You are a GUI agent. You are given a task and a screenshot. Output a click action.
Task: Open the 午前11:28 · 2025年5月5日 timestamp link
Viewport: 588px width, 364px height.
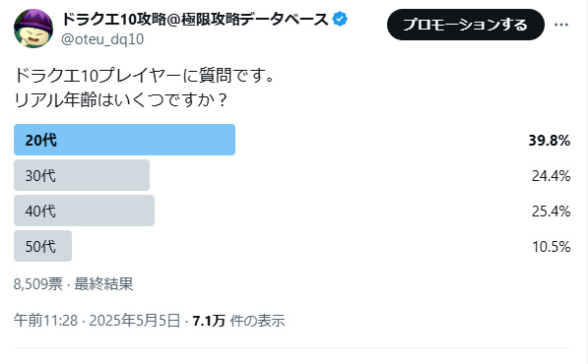click(x=98, y=321)
